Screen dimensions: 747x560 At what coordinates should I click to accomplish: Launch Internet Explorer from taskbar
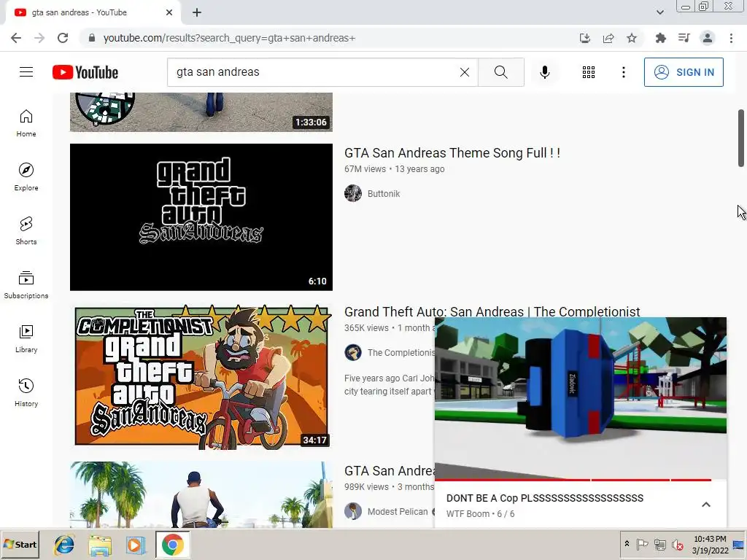(64, 545)
